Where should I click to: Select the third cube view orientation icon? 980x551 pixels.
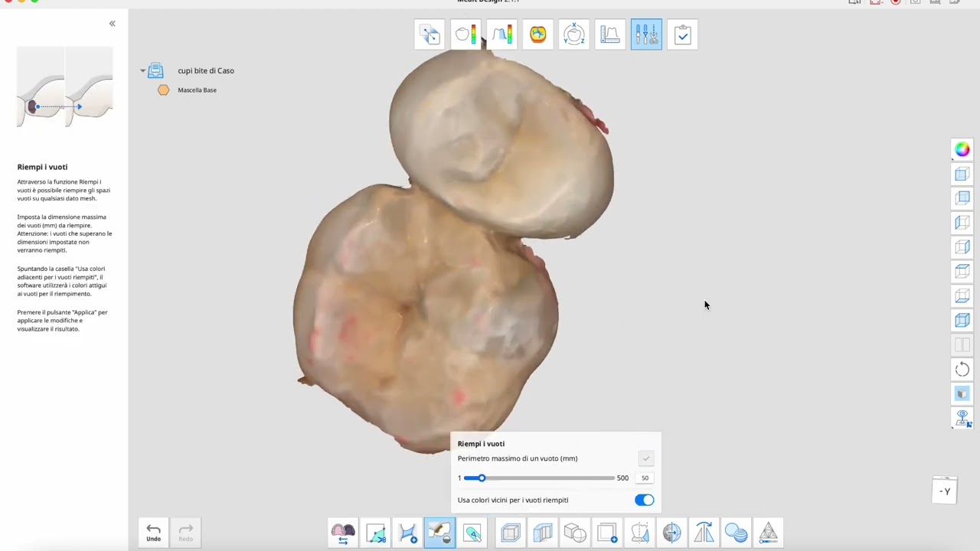pyautogui.click(x=962, y=223)
